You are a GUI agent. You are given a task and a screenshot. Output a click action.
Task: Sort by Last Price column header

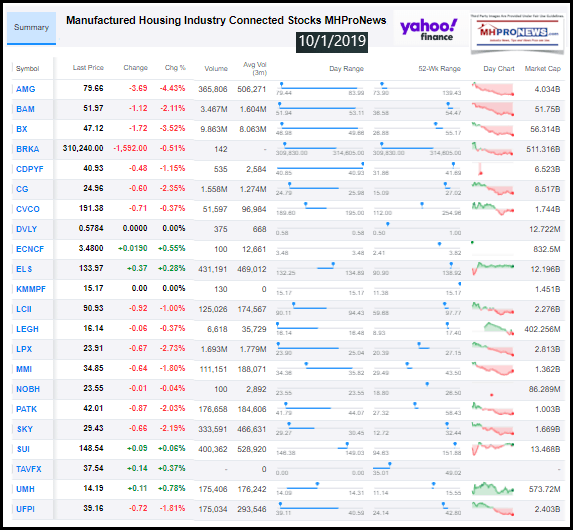[88, 68]
